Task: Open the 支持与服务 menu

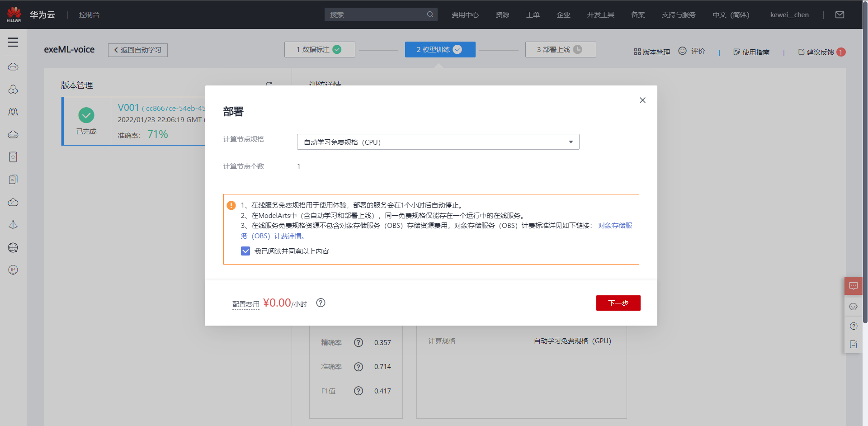Action: [679, 15]
